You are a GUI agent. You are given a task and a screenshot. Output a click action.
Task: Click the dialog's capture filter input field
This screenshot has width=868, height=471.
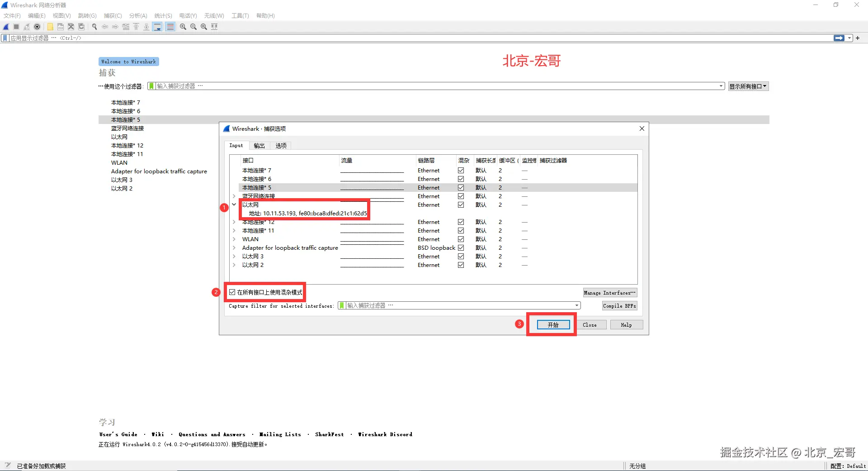point(459,305)
